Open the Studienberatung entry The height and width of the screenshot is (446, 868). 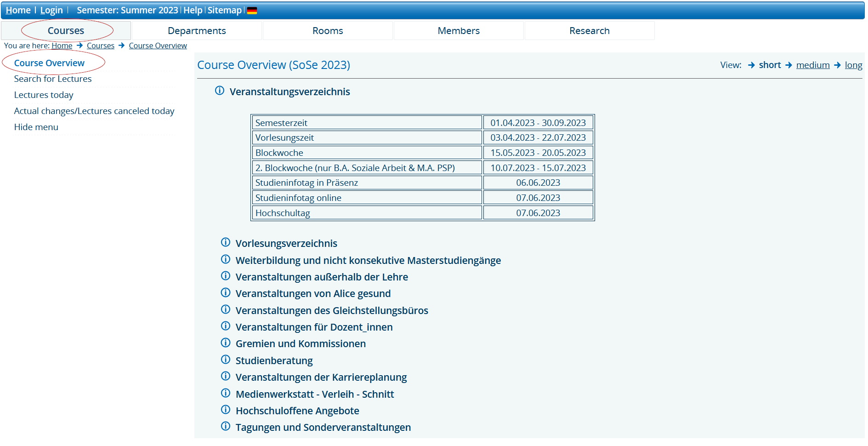(274, 360)
